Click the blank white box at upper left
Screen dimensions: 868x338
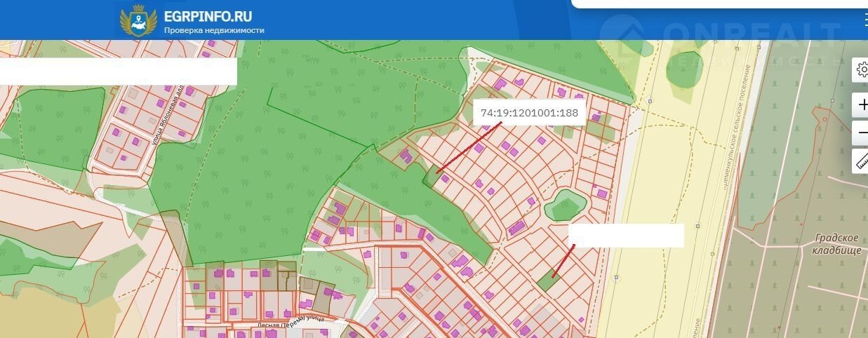point(118,72)
